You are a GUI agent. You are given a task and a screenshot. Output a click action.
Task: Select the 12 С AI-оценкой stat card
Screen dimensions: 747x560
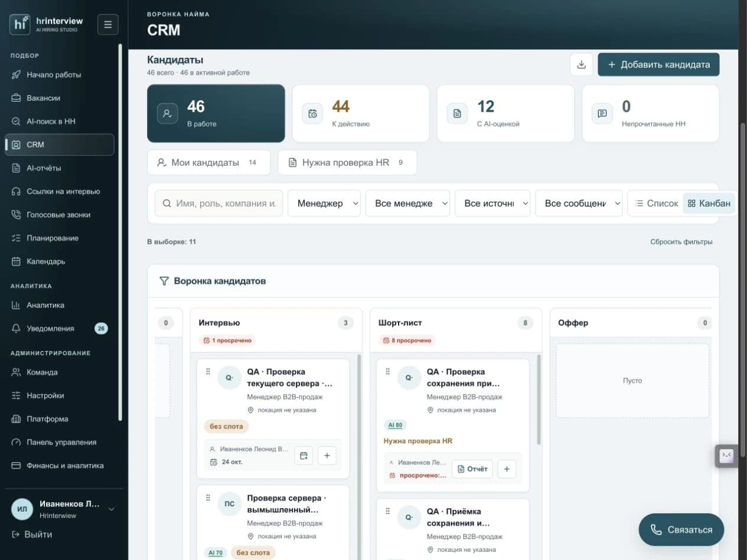(x=505, y=113)
